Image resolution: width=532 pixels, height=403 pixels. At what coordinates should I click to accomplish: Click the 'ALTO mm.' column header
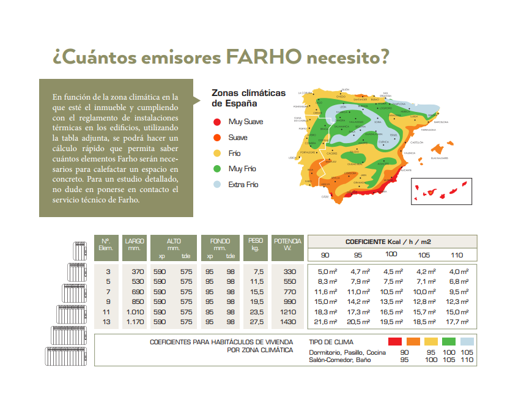174,248
